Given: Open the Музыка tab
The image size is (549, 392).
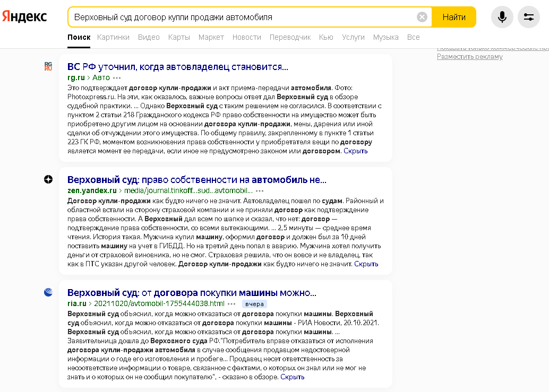Looking at the screenshot, I should tap(385, 37).
